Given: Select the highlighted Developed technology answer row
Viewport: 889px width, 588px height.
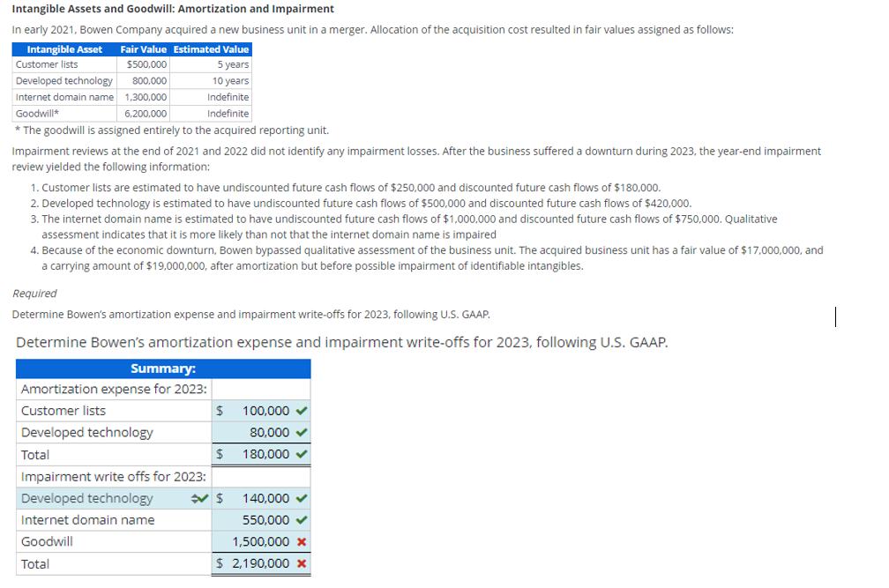Looking at the screenshot, I should click(88, 498).
